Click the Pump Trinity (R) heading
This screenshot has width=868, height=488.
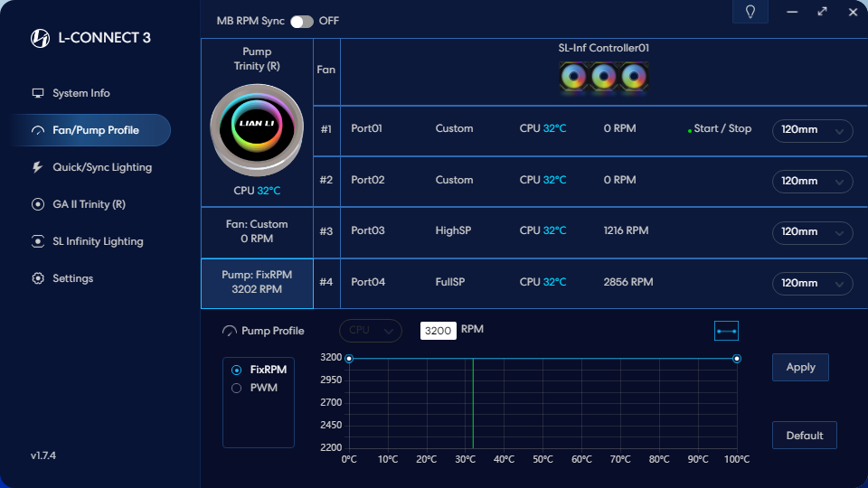(x=257, y=59)
